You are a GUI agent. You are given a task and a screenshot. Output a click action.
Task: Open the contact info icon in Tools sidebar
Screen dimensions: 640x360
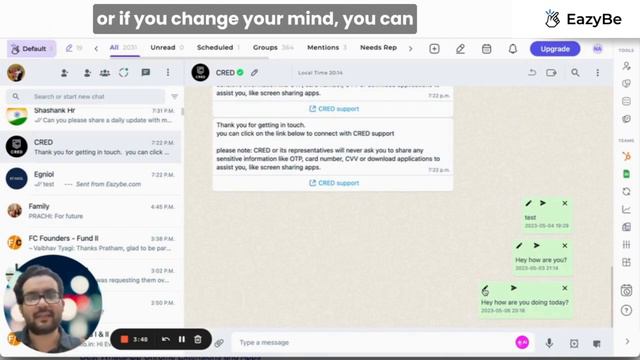pyautogui.click(x=627, y=66)
